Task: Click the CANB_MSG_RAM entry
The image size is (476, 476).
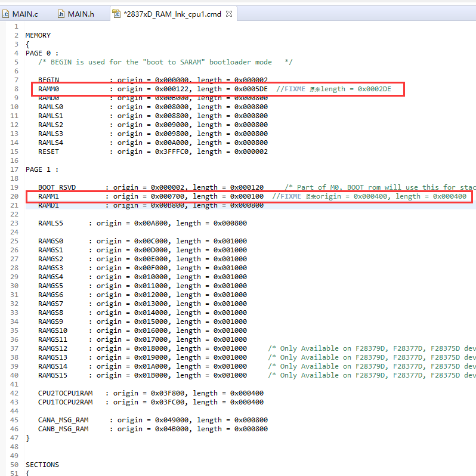Action: coord(63,429)
